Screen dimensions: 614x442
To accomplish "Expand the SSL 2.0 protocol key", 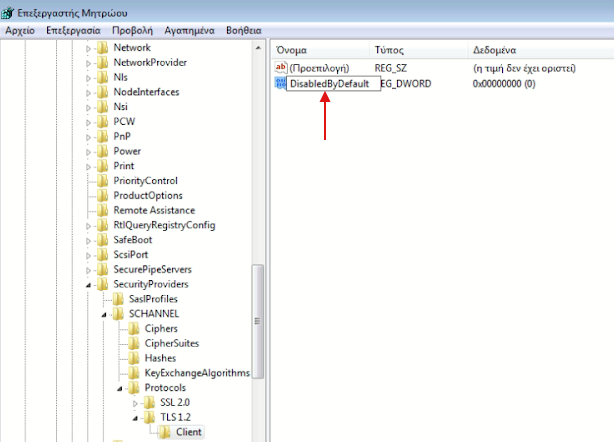I will (x=136, y=403).
